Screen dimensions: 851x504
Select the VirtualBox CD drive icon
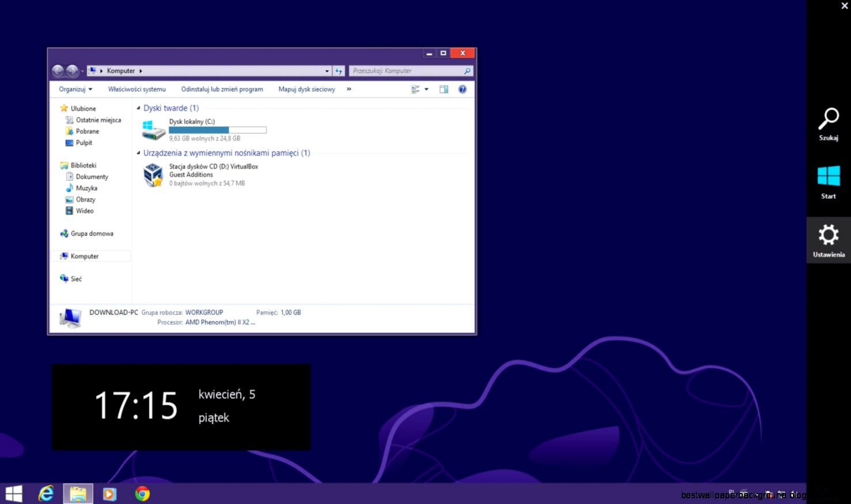click(153, 175)
